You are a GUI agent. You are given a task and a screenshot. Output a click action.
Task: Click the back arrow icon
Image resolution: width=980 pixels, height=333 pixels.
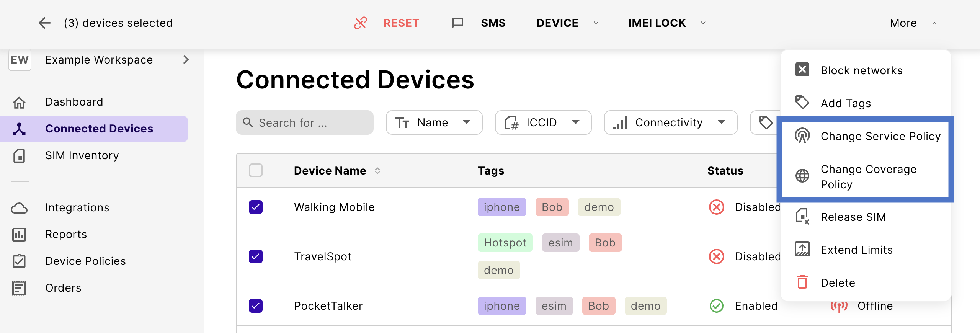click(x=44, y=23)
